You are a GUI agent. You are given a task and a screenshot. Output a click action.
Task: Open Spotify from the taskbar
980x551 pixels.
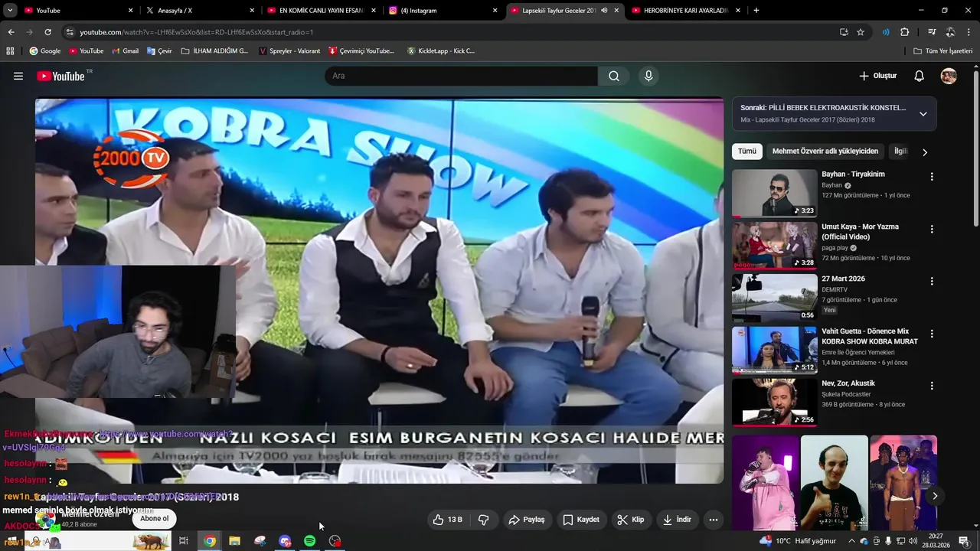(309, 541)
